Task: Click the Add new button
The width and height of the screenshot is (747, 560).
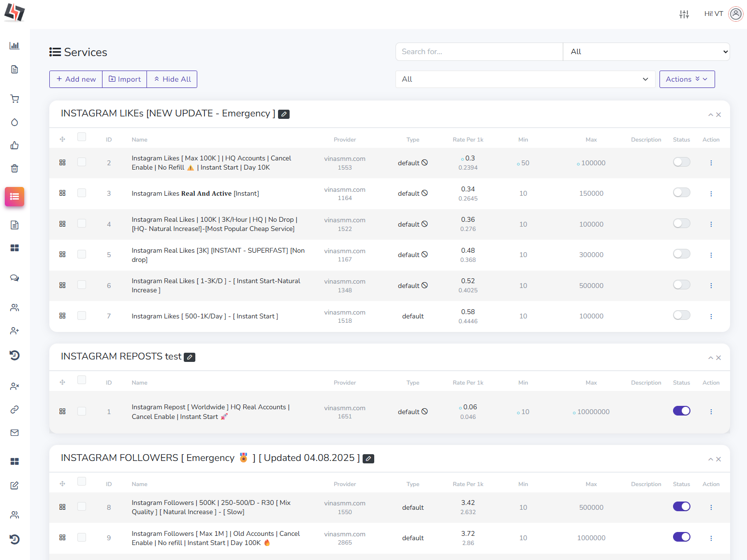Action: pos(75,79)
